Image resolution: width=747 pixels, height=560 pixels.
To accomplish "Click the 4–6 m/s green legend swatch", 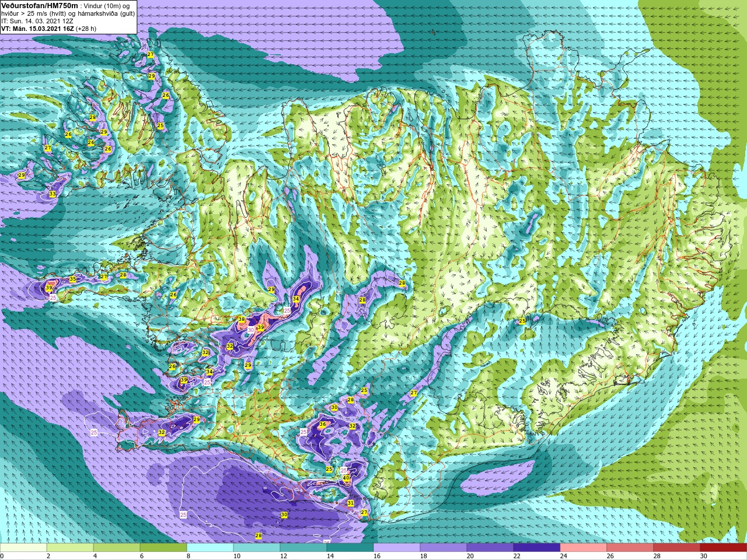I will pos(117,548).
